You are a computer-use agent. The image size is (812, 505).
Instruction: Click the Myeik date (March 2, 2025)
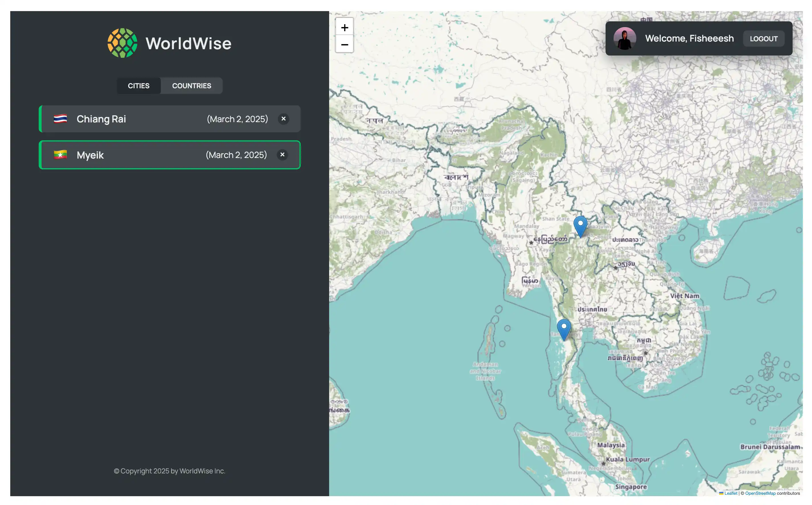pos(236,155)
